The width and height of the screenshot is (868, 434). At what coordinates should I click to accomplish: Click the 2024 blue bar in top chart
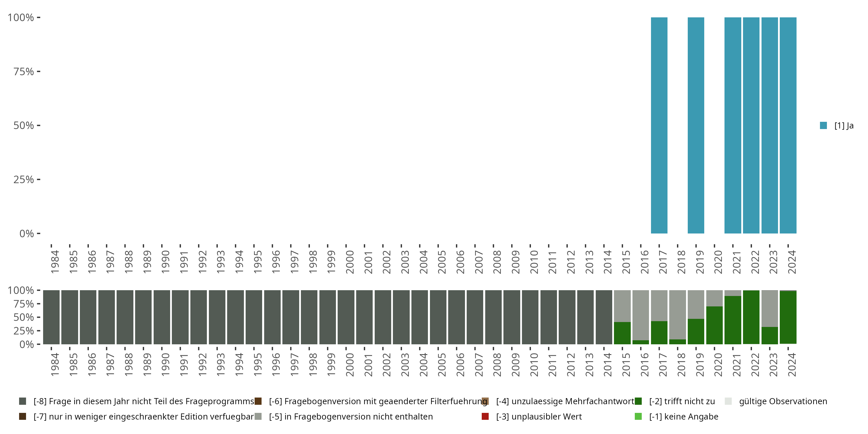click(788, 125)
